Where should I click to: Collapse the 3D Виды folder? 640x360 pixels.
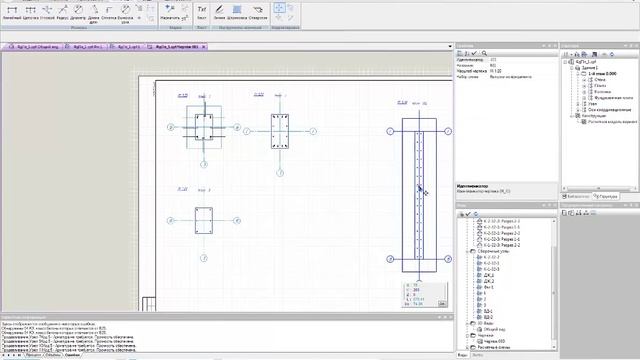point(467,323)
